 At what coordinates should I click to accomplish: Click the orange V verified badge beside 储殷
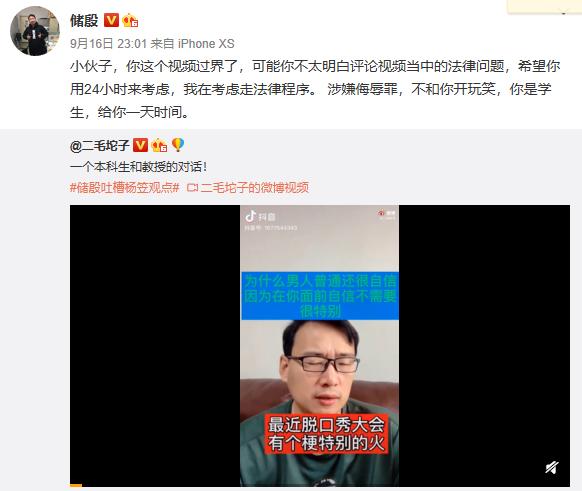click(x=111, y=20)
